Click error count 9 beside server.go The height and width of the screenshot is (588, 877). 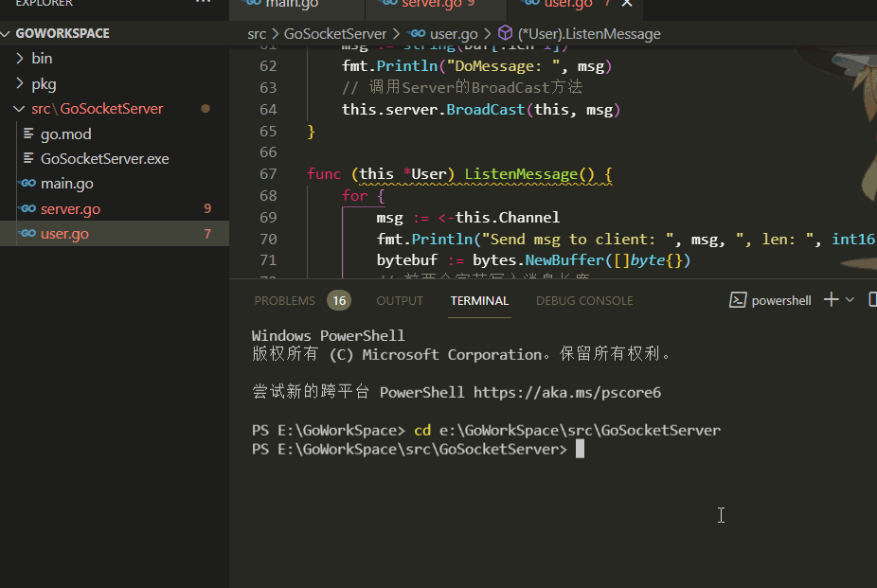click(207, 208)
